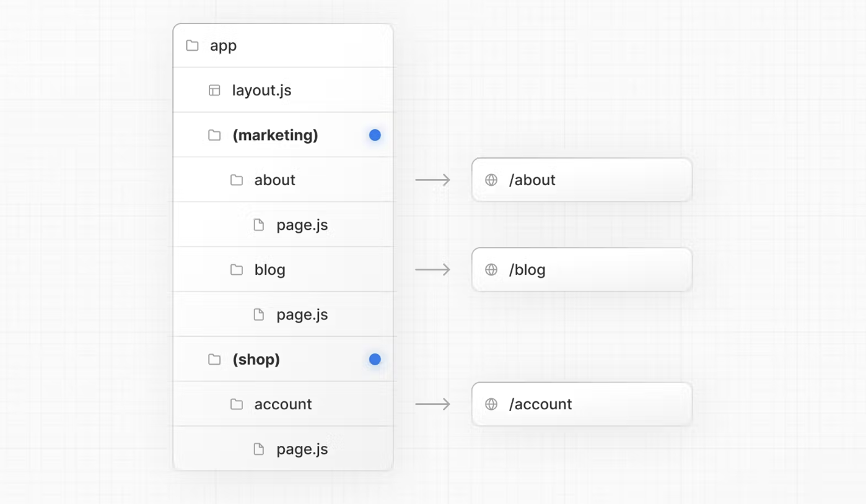Select the layout.js file name
866x504 pixels.
261,90
